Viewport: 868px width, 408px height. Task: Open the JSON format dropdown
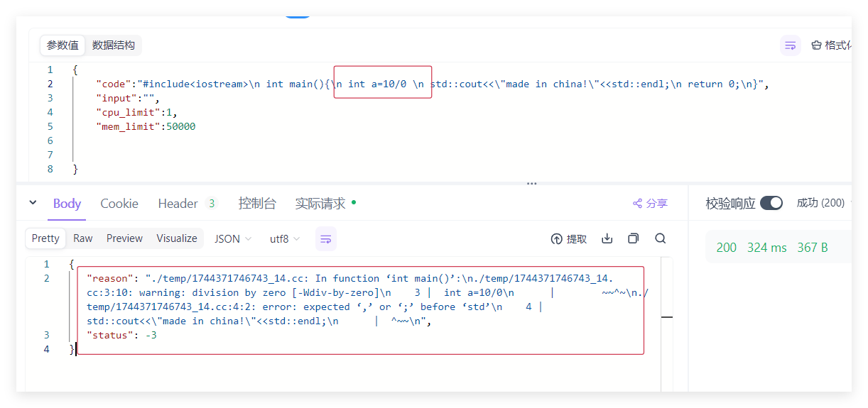click(233, 239)
